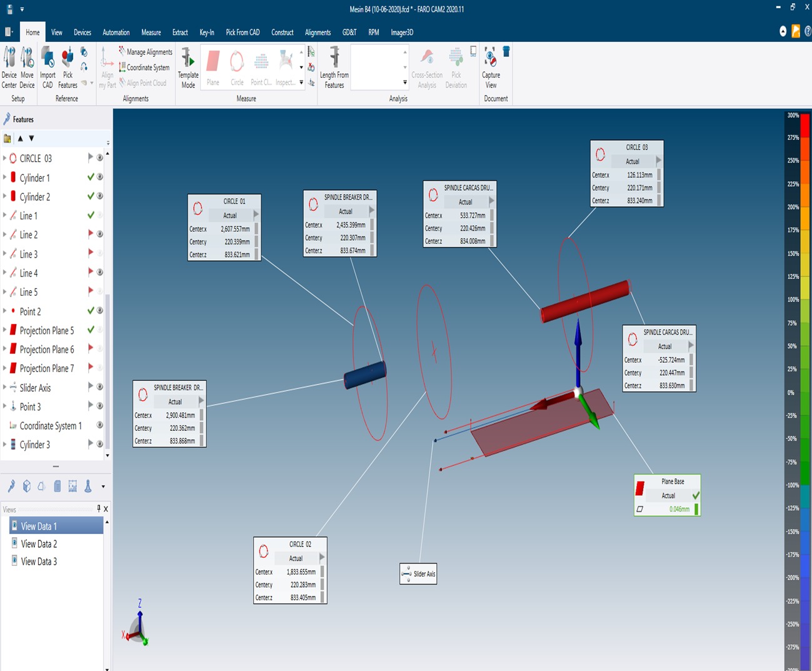Image resolution: width=812 pixels, height=671 pixels.
Task: Expand the Projection Plane 5 tree node
Action: (x=4, y=330)
